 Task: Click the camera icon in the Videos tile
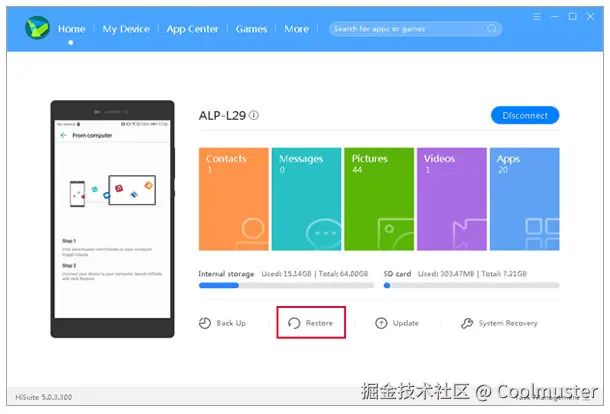click(x=470, y=234)
